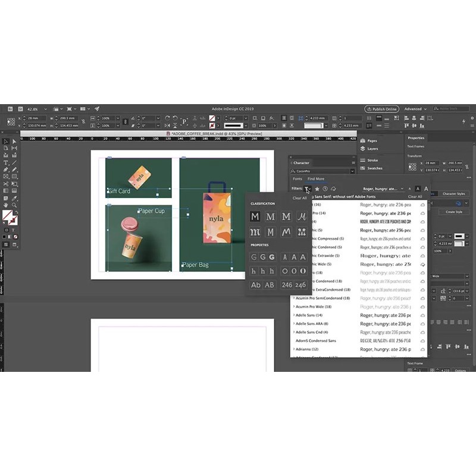This screenshot has width=476, height=476.
Task: Show favorite fonts with star filter
Action: (x=317, y=189)
